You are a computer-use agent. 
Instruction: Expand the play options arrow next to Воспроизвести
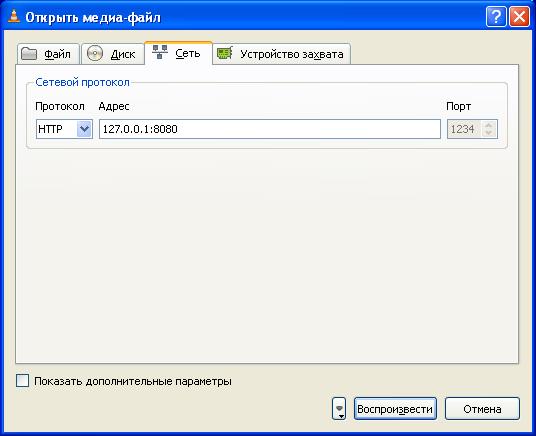339,409
